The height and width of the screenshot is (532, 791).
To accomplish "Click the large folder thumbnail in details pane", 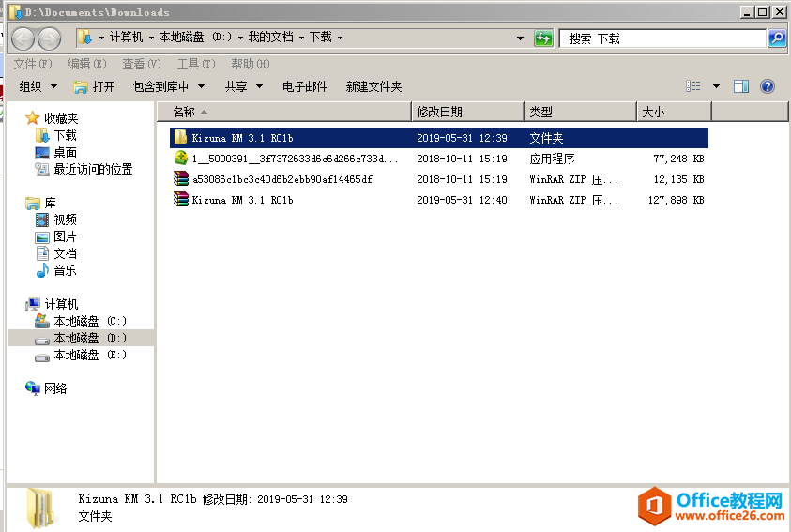I will [x=40, y=509].
